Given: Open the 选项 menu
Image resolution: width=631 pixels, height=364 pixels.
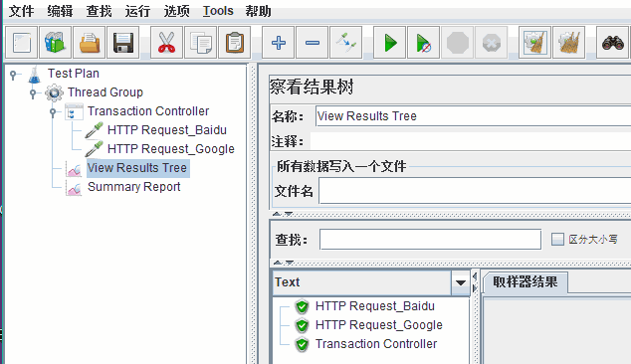Looking at the screenshot, I should tap(177, 11).
